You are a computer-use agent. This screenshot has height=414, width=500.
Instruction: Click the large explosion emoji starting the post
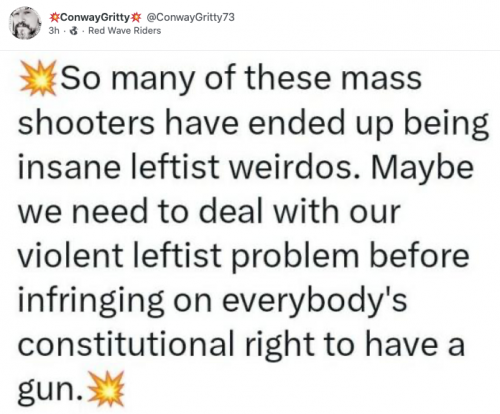point(38,78)
